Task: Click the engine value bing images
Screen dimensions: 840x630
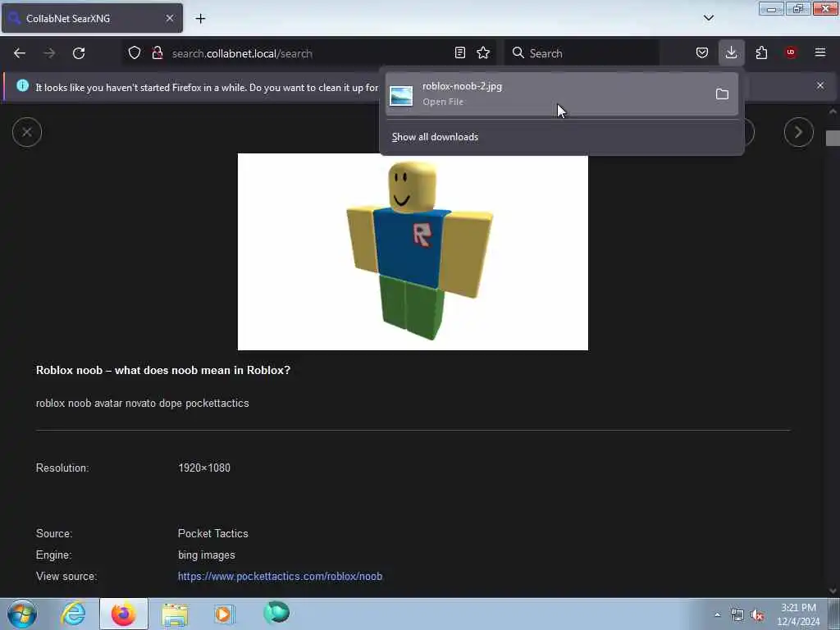Action: 207,555
